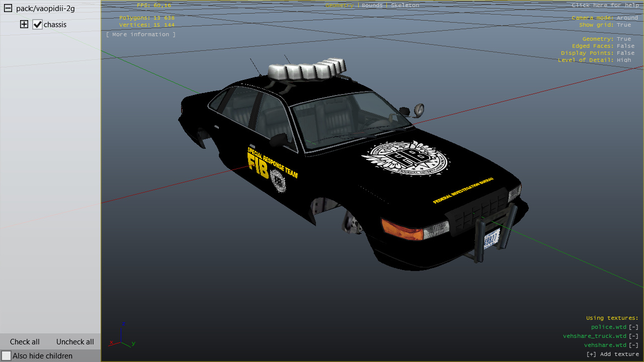Viewport: 644px width, 362px height.
Task: Click the plus icon to Add texture
Action: coord(591,354)
